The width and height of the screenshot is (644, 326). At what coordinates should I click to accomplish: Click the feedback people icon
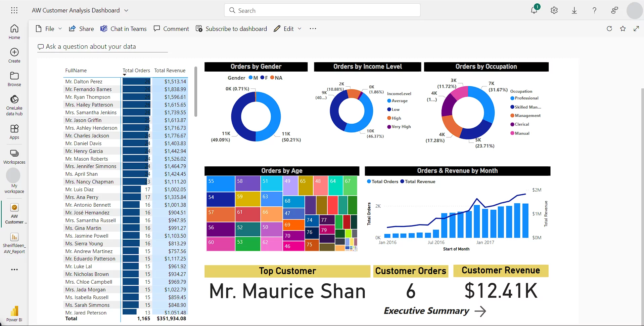[614, 10]
